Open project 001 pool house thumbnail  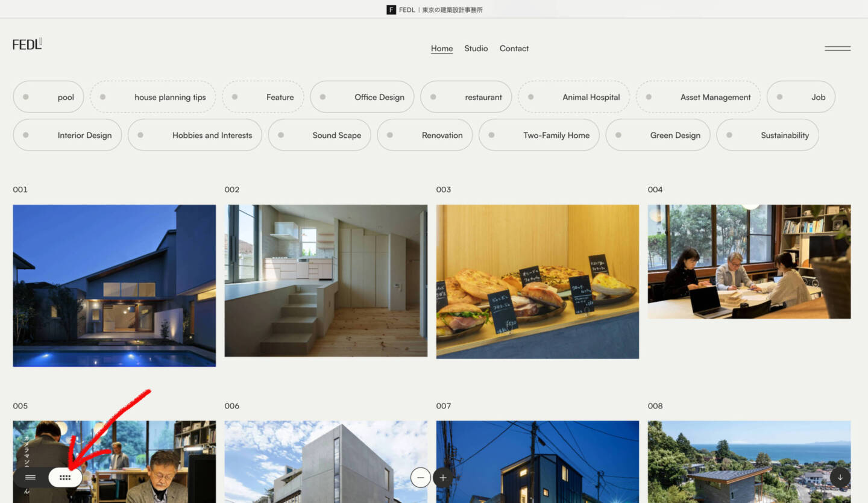coord(114,286)
